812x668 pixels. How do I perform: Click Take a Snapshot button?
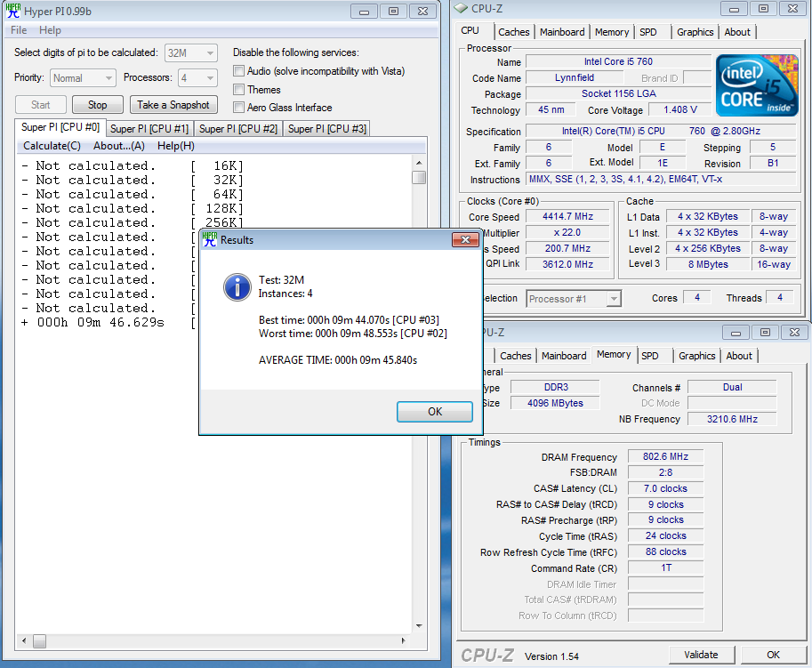[x=173, y=105]
